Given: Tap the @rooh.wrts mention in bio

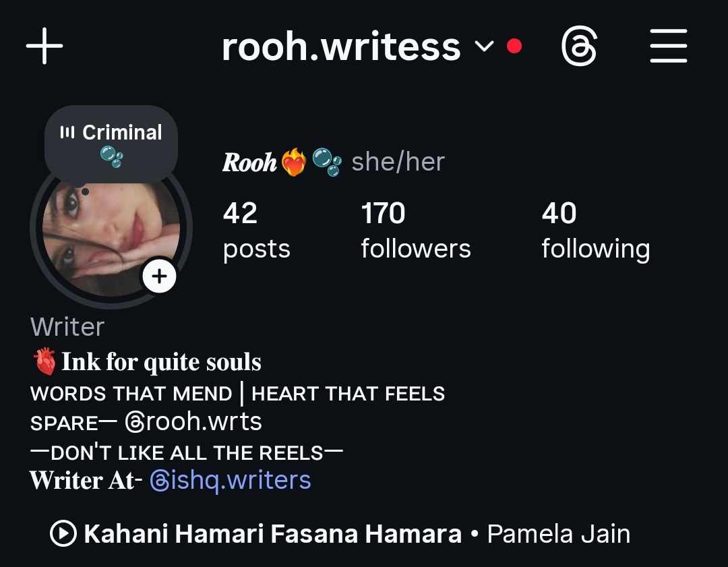Looking at the screenshot, I should [x=193, y=421].
